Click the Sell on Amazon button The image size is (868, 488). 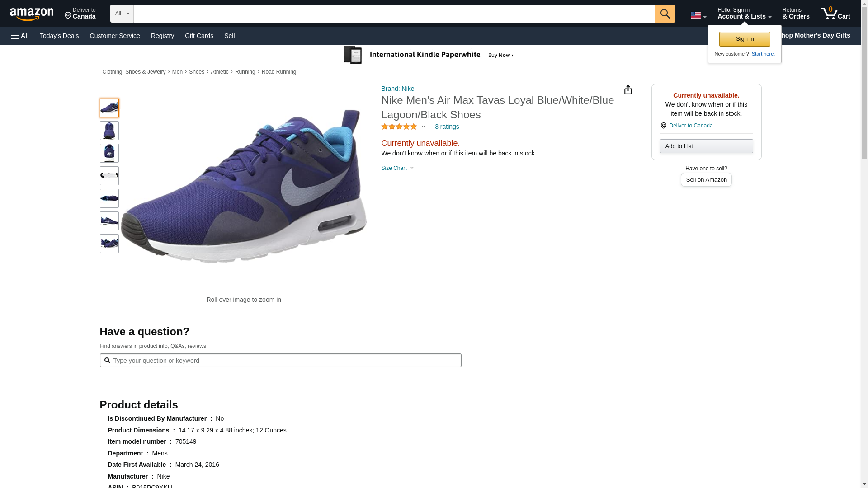coord(706,180)
